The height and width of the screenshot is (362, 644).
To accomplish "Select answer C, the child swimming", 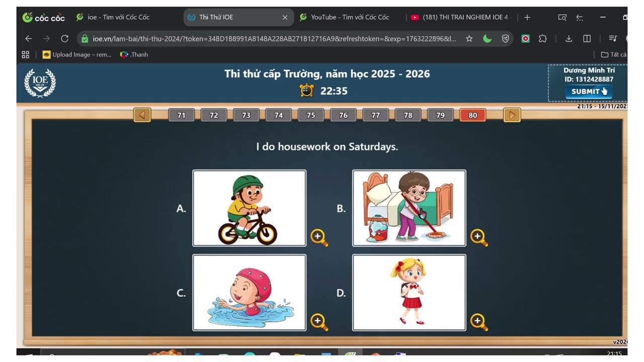I will [x=250, y=293].
